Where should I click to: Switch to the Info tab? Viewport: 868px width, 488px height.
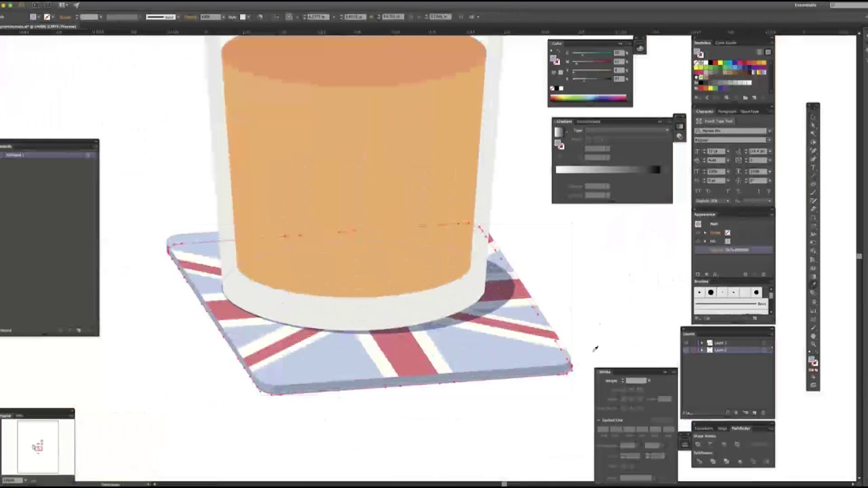[x=20, y=415]
